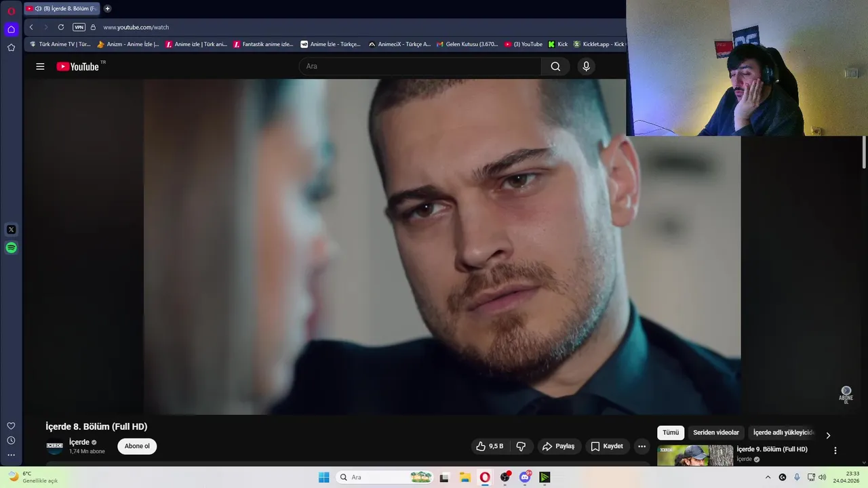Open sidebar three-dots settings

click(x=11, y=455)
